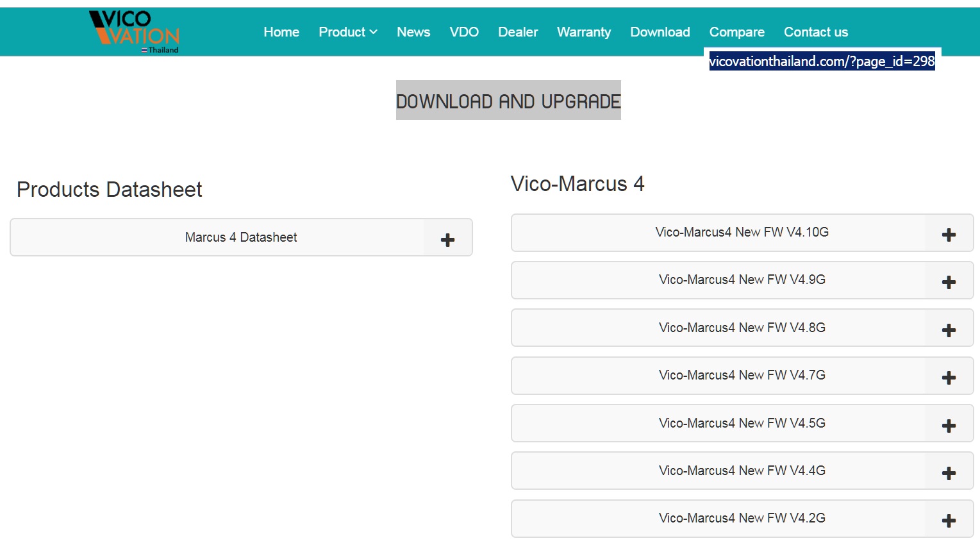Visit the Dealer page link
The image size is (980, 543).
point(517,32)
